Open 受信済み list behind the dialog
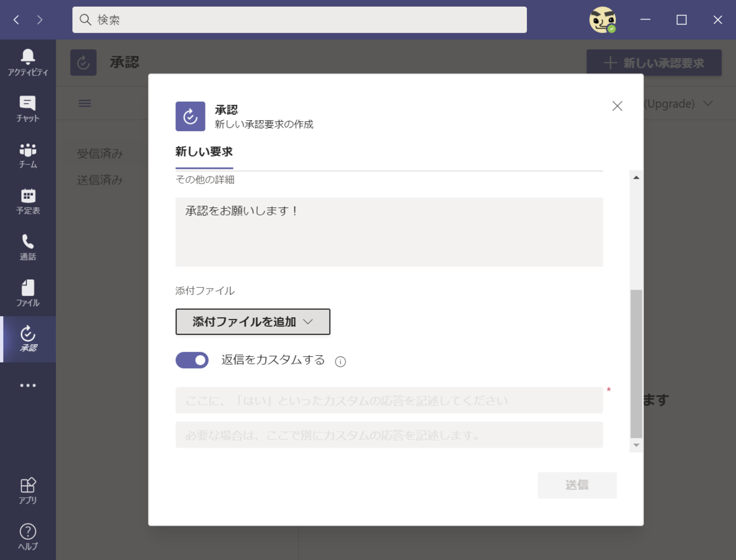This screenshot has height=560, width=736. point(100,153)
